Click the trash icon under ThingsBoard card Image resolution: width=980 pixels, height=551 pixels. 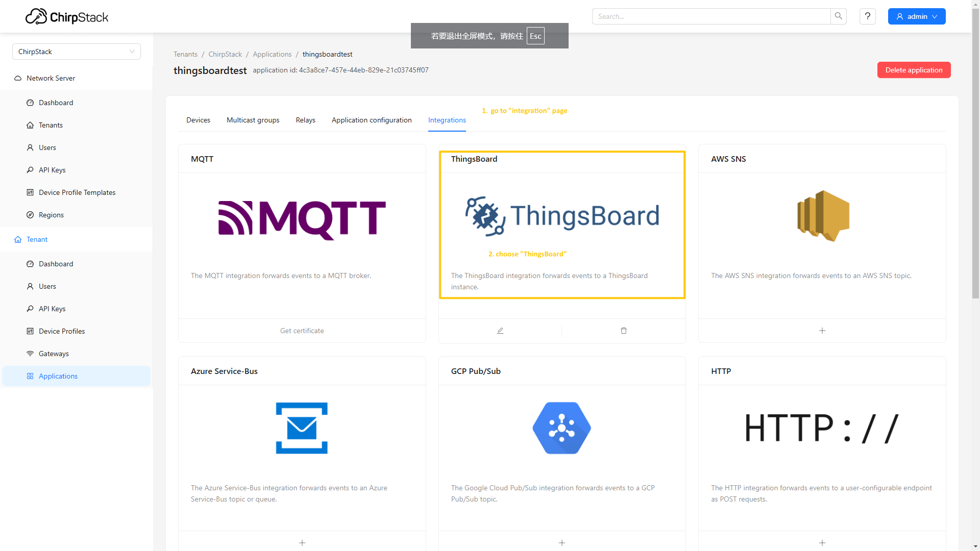tap(623, 331)
